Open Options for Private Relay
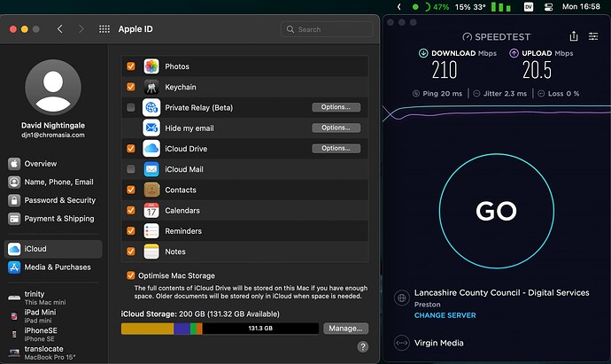The width and height of the screenshot is (611, 364). pyautogui.click(x=336, y=107)
